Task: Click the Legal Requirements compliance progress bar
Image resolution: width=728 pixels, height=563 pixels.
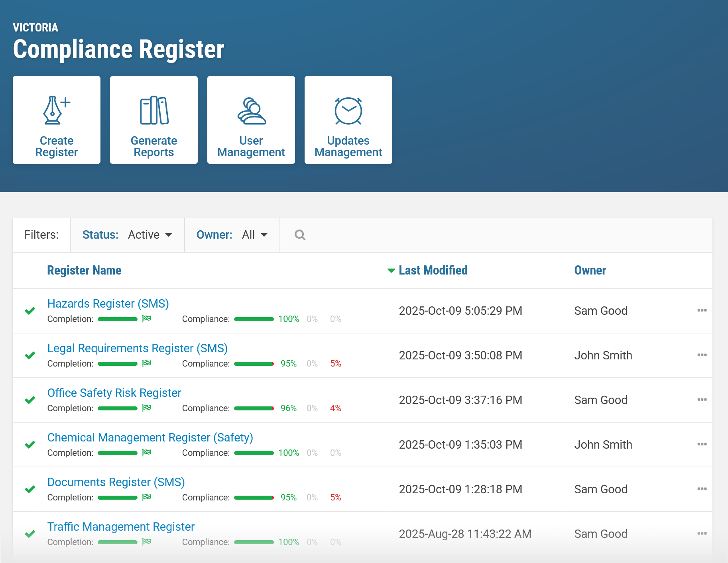Action: click(254, 364)
